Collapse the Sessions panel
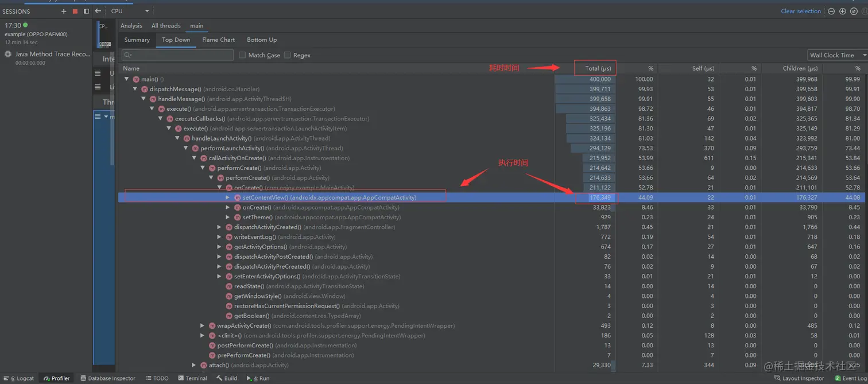The height and width of the screenshot is (384, 868). (x=87, y=11)
